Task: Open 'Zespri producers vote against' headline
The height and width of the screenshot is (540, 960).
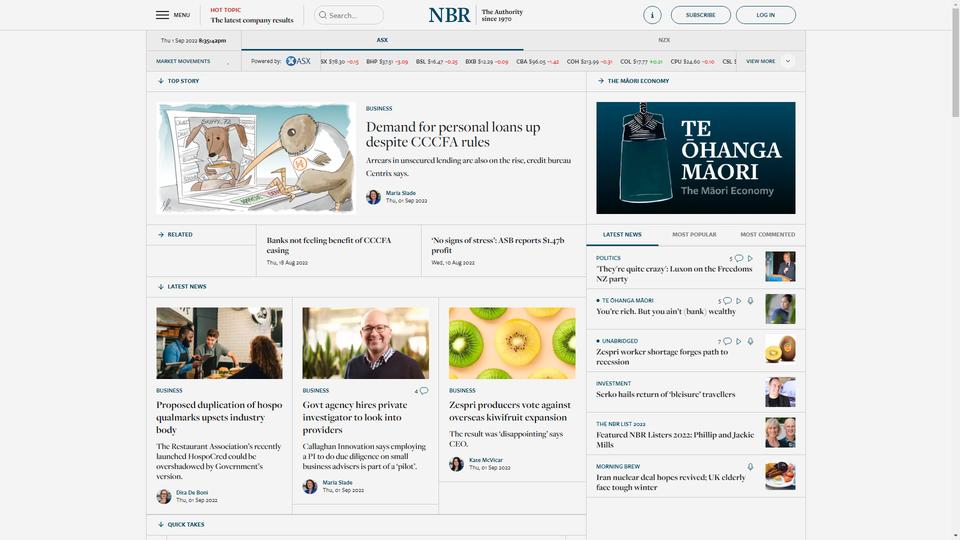Action: click(x=509, y=411)
